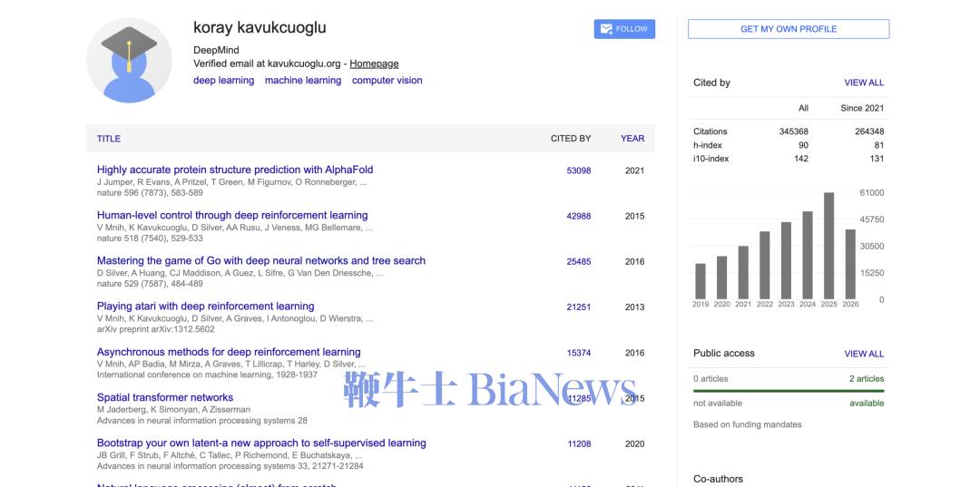Click the Citations row label
980x487 pixels.
click(710, 131)
